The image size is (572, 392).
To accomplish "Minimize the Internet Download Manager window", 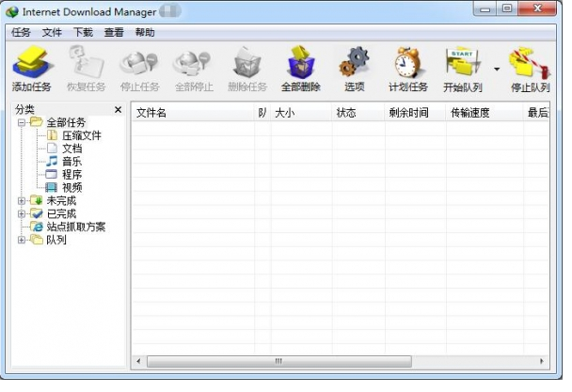I will (485, 8).
